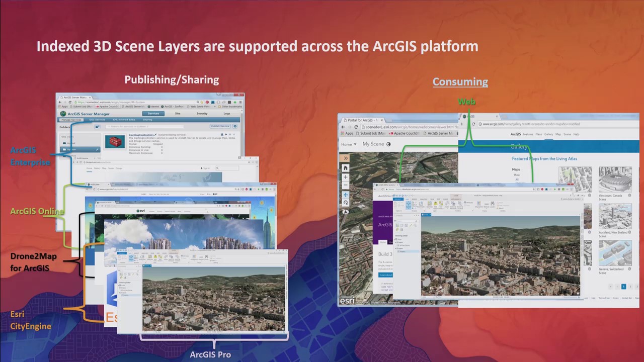Click the Learn about button on developers page
644x362 pixels.
click(x=385, y=275)
